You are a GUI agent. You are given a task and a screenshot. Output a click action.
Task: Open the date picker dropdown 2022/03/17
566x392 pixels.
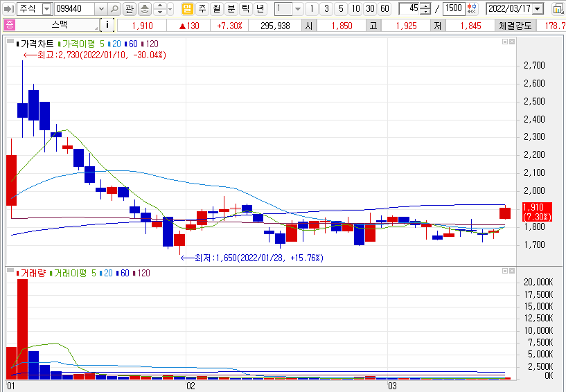pos(538,9)
